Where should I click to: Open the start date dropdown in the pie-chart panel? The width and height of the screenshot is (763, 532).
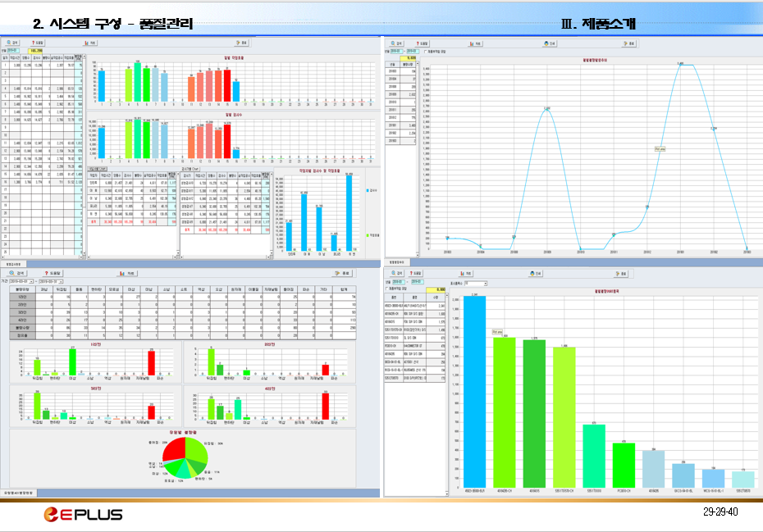click(32, 281)
